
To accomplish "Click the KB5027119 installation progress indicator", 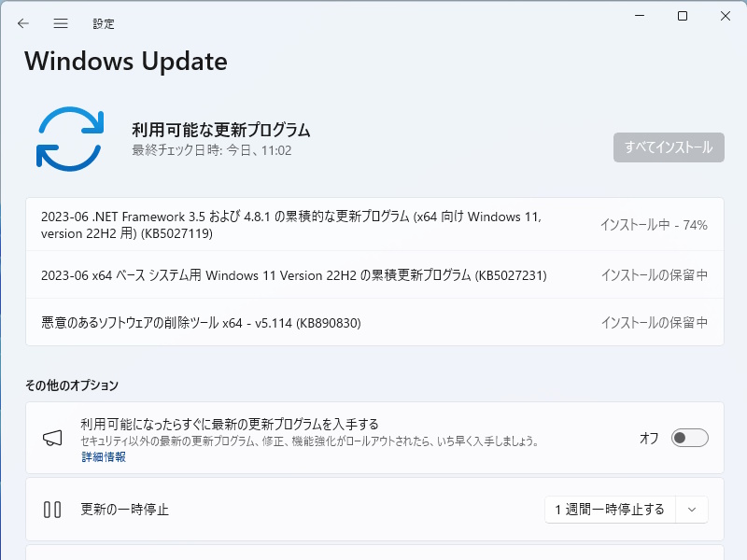I will [x=655, y=224].
